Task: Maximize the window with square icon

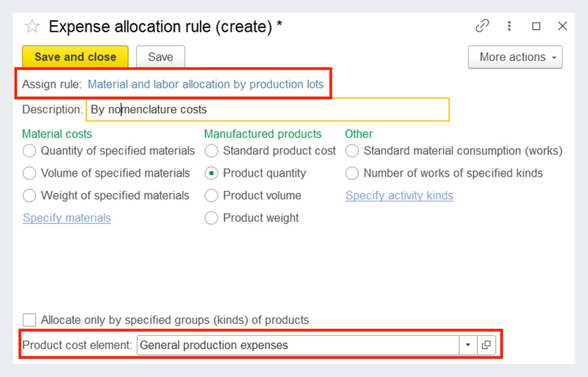Action: pyautogui.click(x=536, y=26)
